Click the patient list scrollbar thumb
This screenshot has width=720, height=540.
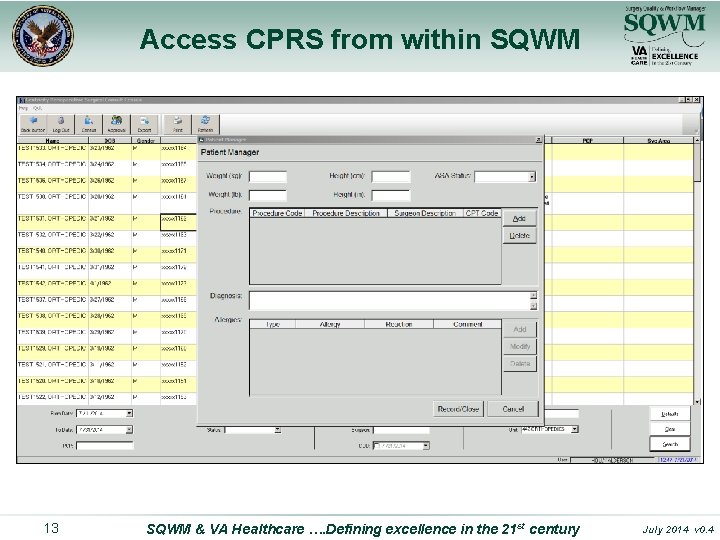tap(697, 163)
